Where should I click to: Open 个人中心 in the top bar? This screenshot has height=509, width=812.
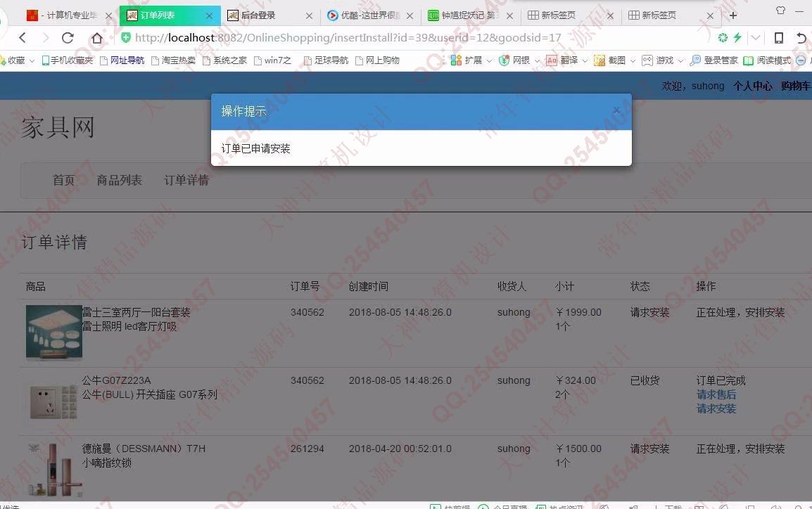[752, 86]
